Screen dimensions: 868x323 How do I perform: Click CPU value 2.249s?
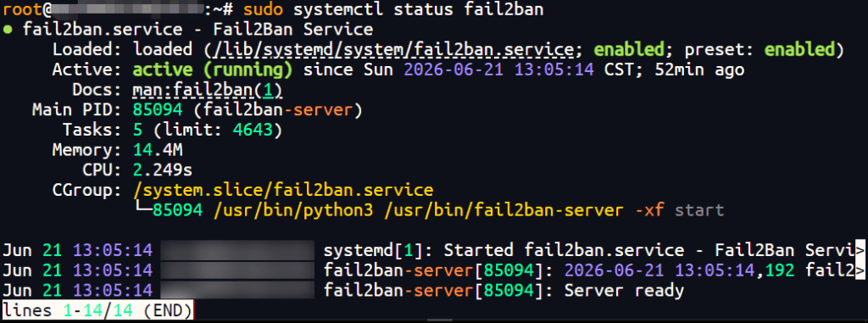click(163, 170)
